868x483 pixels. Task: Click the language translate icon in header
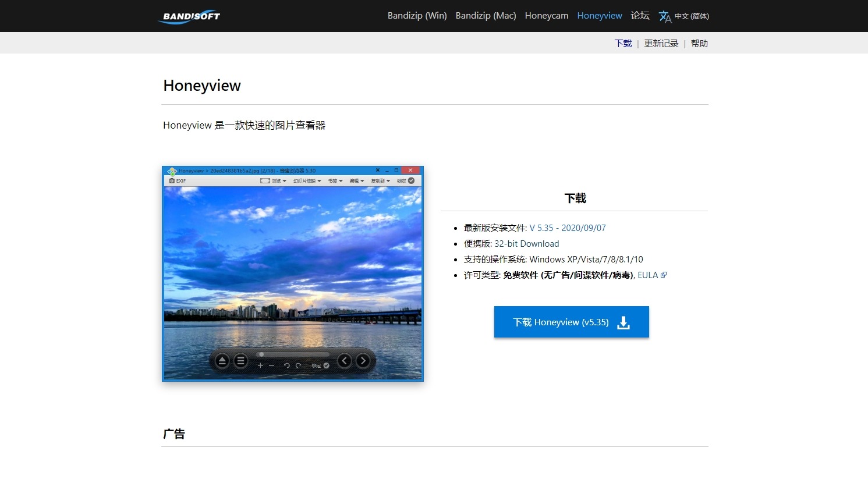[665, 16]
